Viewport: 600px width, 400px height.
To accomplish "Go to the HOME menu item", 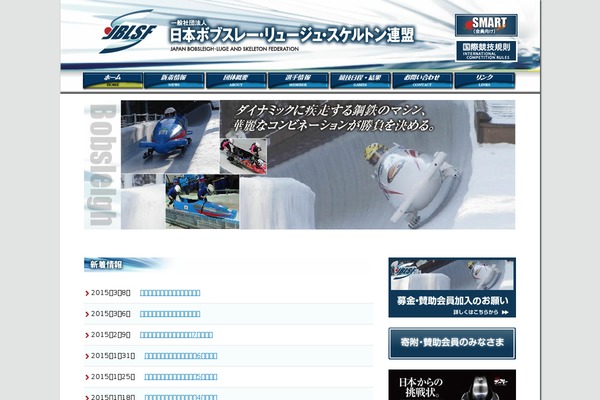I will 113,80.
